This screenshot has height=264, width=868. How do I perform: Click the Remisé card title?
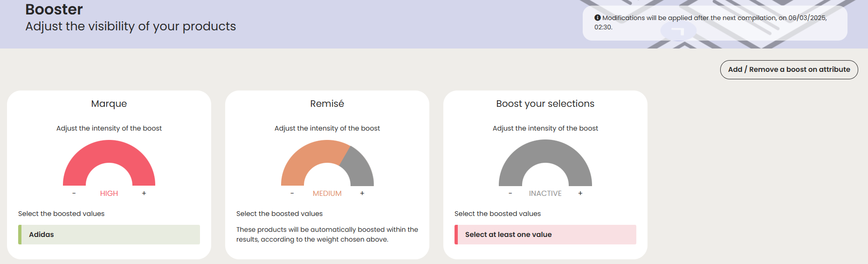[x=327, y=104]
